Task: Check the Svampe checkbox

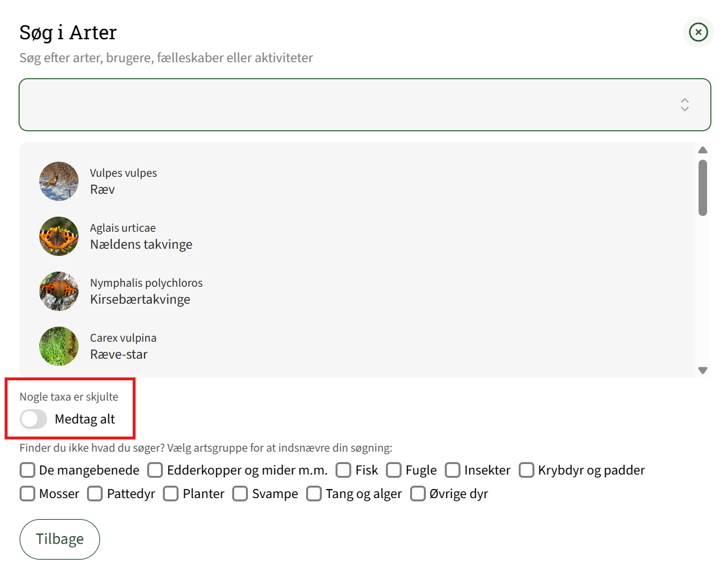Action: (x=240, y=494)
